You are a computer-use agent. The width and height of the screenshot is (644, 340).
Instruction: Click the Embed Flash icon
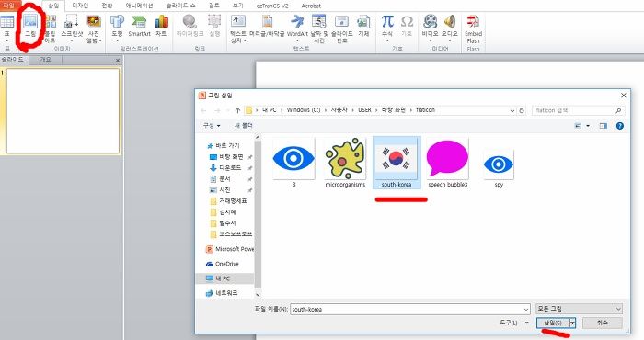(473, 28)
